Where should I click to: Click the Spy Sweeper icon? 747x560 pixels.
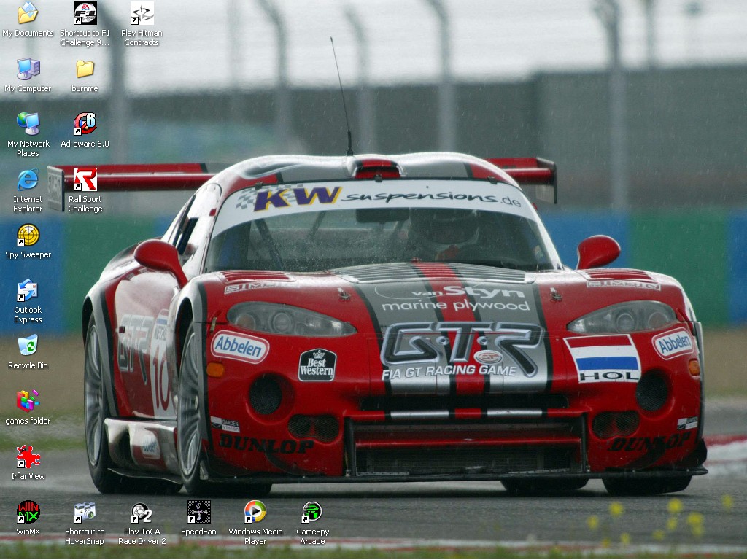click(x=28, y=236)
